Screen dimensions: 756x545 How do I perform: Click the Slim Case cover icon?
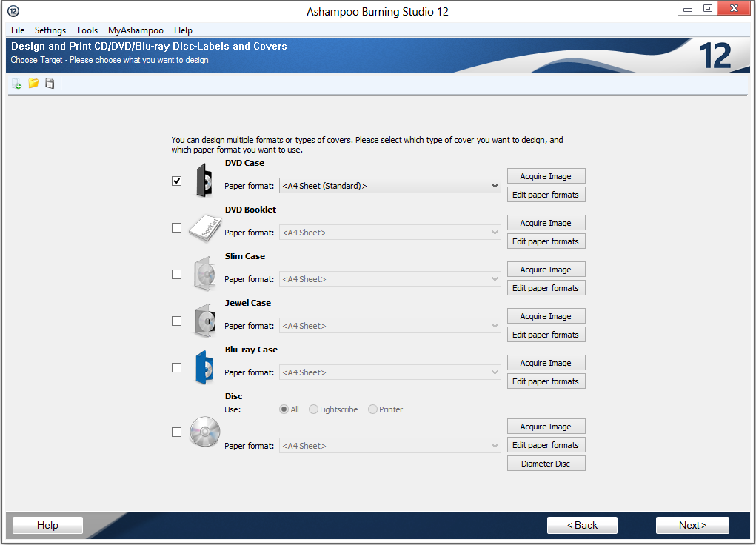click(205, 274)
